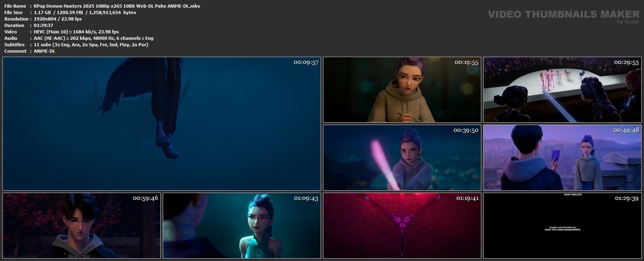
Task: Click the video codec text HEVC (Main 10)
Action: [51, 32]
